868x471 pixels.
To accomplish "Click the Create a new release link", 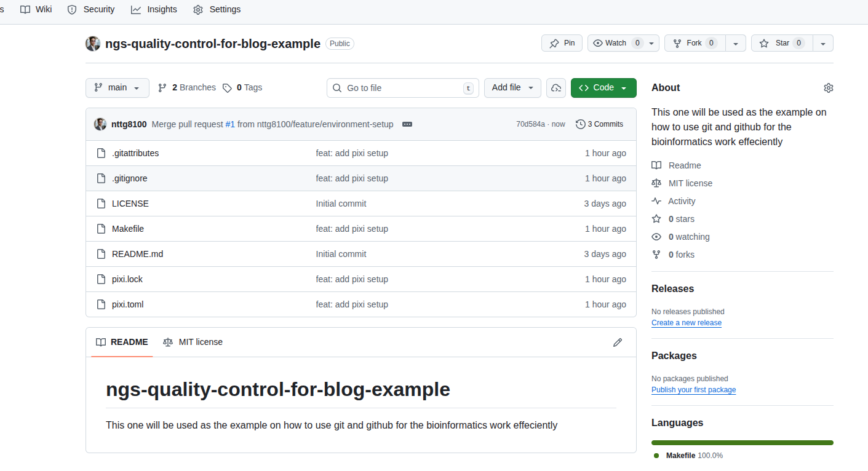I will pyautogui.click(x=687, y=323).
